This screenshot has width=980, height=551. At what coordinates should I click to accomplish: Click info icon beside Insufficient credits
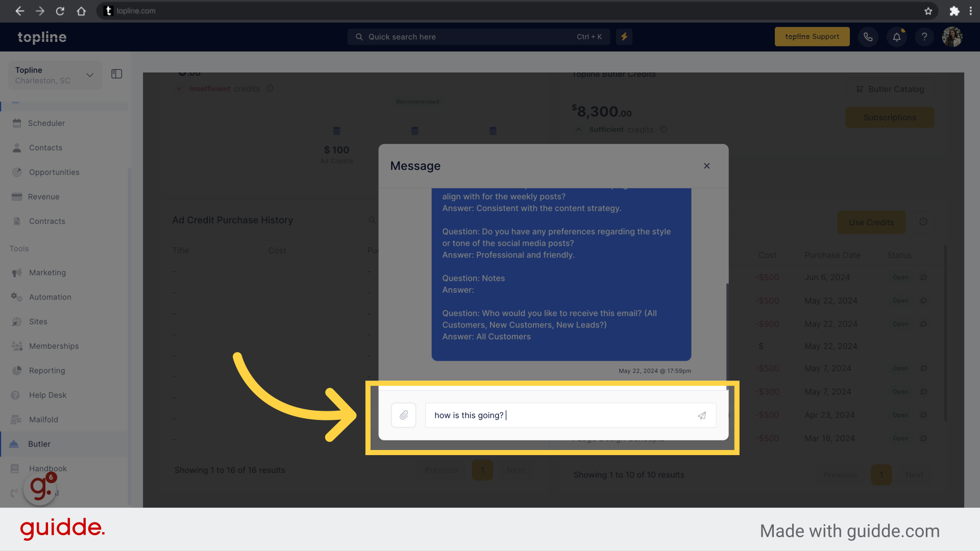coord(270,88)
